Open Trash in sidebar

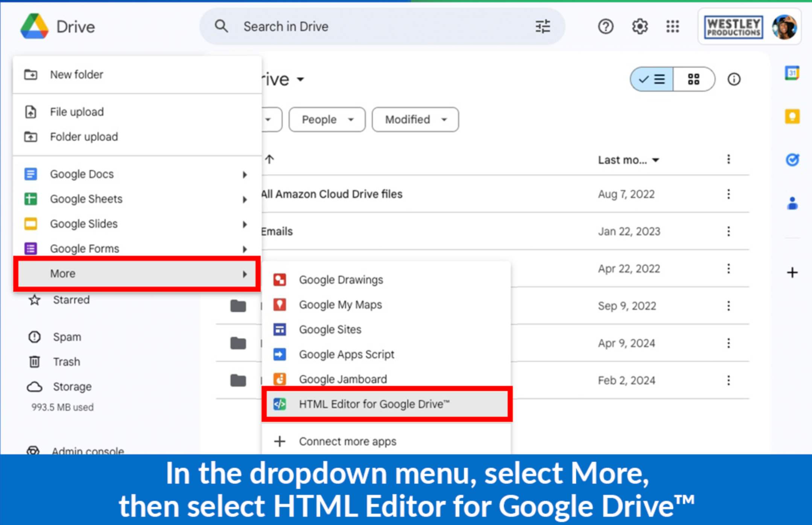click(55, 361)
